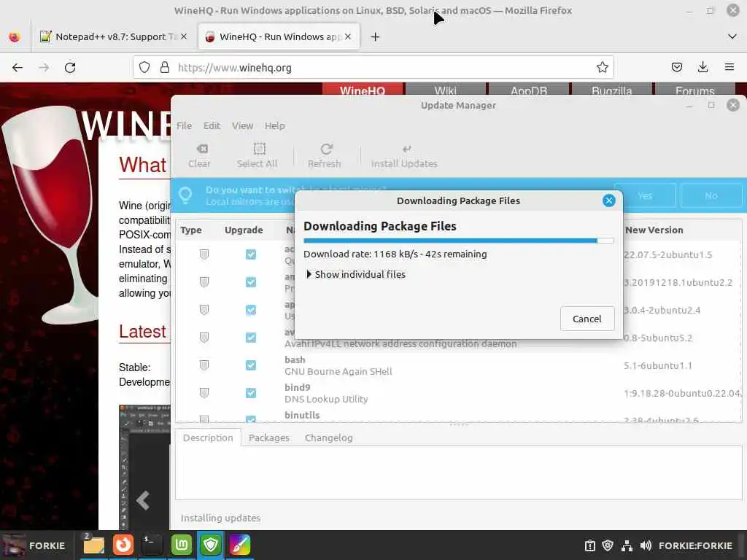Click shield type icon for bash row
This screenshot has width=747, height=560.
pos(204,365)
